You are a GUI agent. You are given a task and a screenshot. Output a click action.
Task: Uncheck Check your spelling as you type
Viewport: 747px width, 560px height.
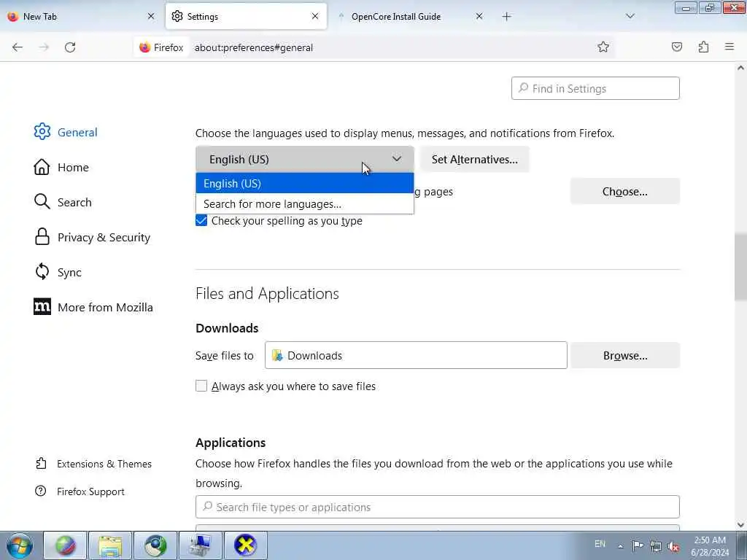click(201, 220)
